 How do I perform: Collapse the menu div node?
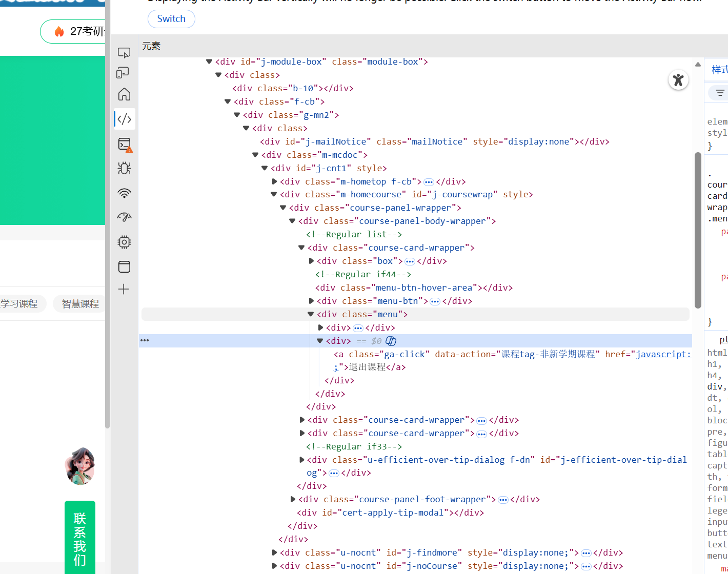(x=311, y=314)
